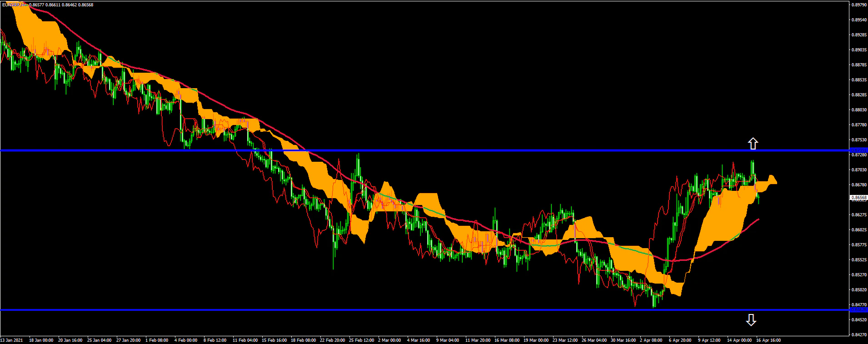Click the white down arrow below support line
Image resolution: width=868 pixels, height=344 pixels.
[x=751, y=320]
